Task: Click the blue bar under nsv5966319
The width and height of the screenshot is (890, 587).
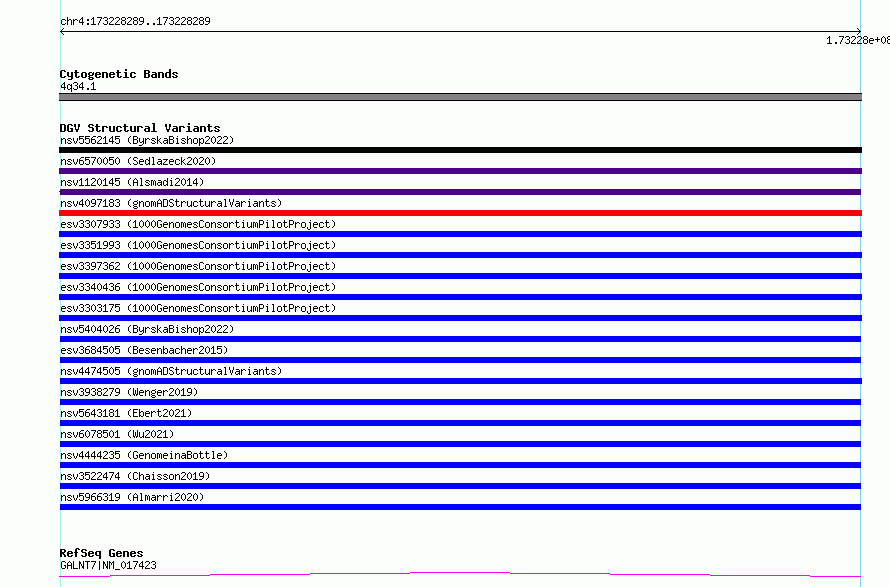Action: click(460, 507)
